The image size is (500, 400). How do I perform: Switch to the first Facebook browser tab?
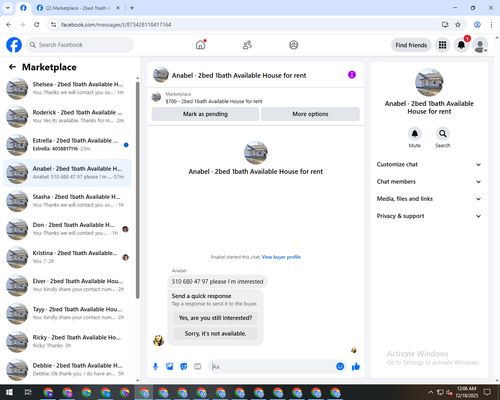click(23, 8)
